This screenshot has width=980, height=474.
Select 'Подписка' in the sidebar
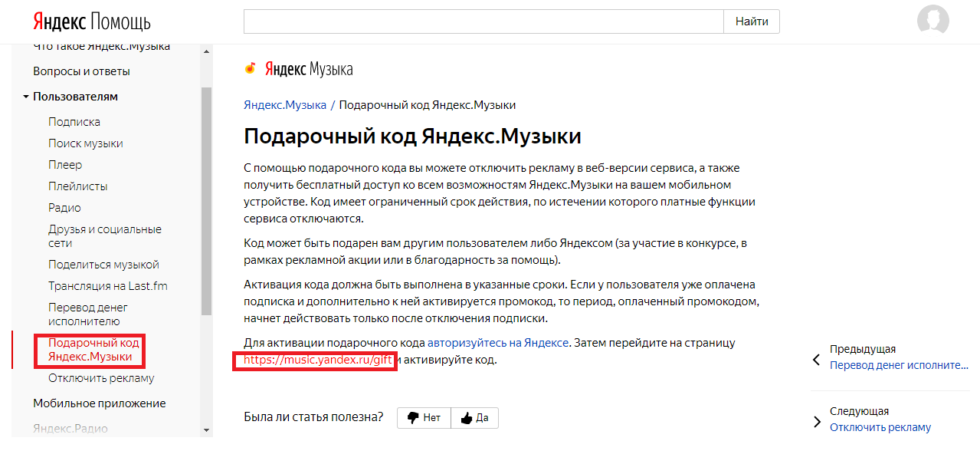tap(74, 122)
